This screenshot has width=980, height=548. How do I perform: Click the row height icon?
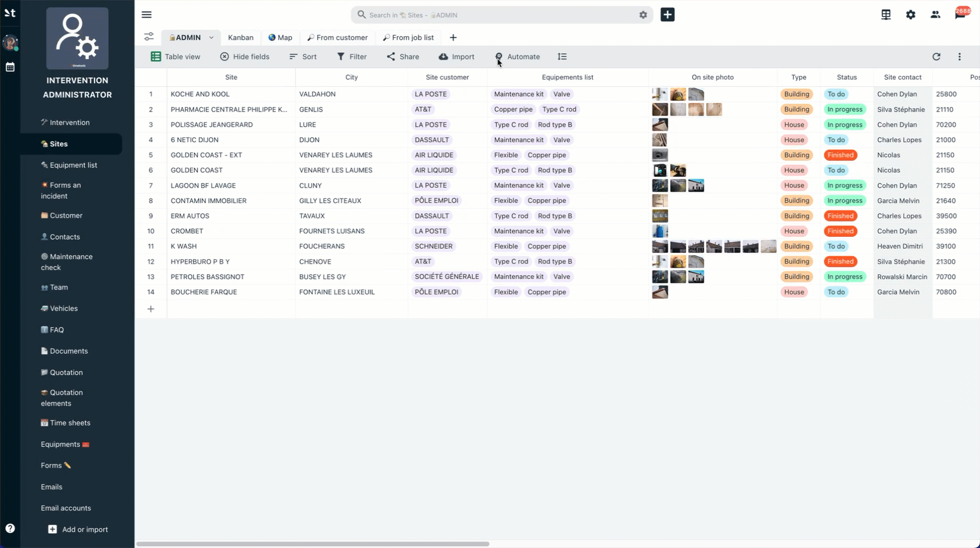[562, 57]
